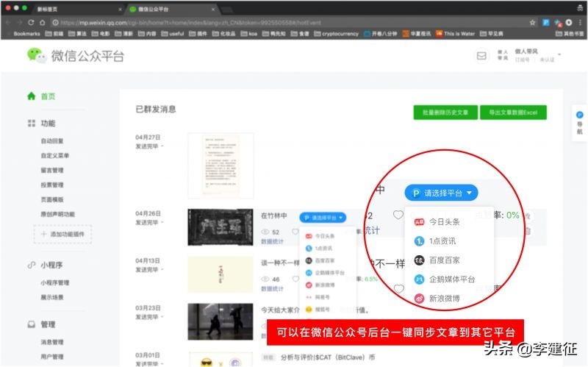Open 请选择平台 dropdown beside 在竹林中

point(323,218)
